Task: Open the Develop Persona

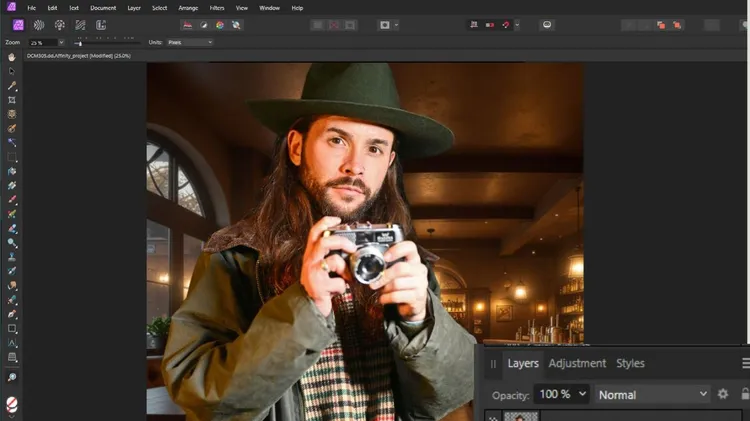Action: pos(59,24)
